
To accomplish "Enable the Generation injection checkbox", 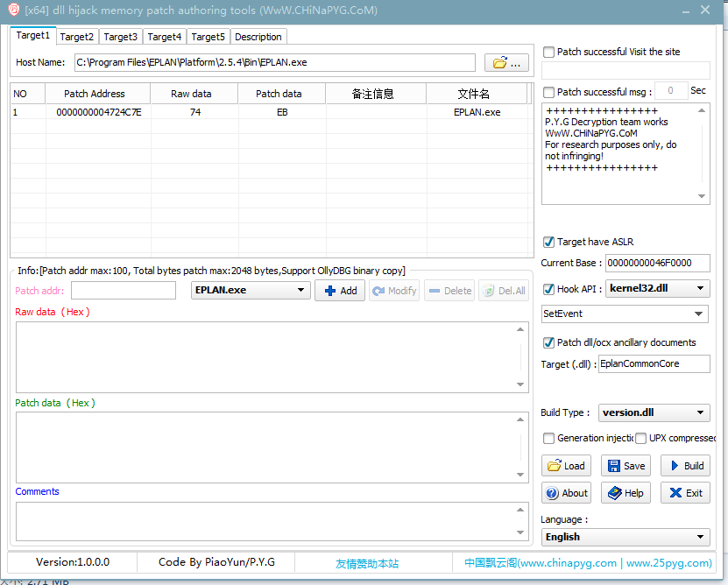I will [548, 438].
